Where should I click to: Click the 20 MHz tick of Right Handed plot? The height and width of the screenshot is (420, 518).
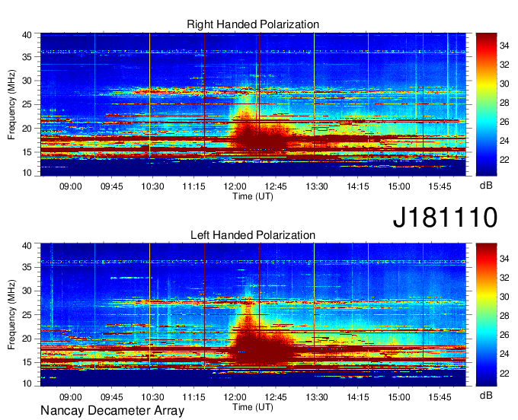pyautogui.click(x=27, y=129)
